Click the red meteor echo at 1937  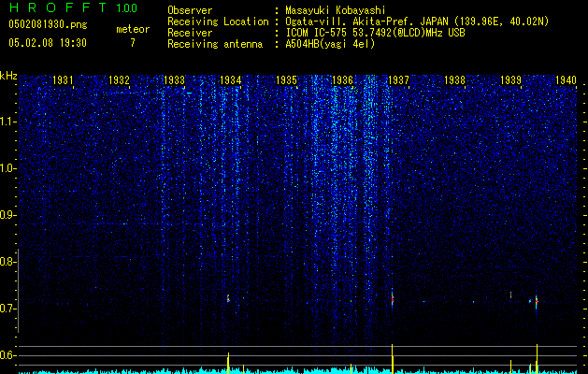[x=393, y=298]
